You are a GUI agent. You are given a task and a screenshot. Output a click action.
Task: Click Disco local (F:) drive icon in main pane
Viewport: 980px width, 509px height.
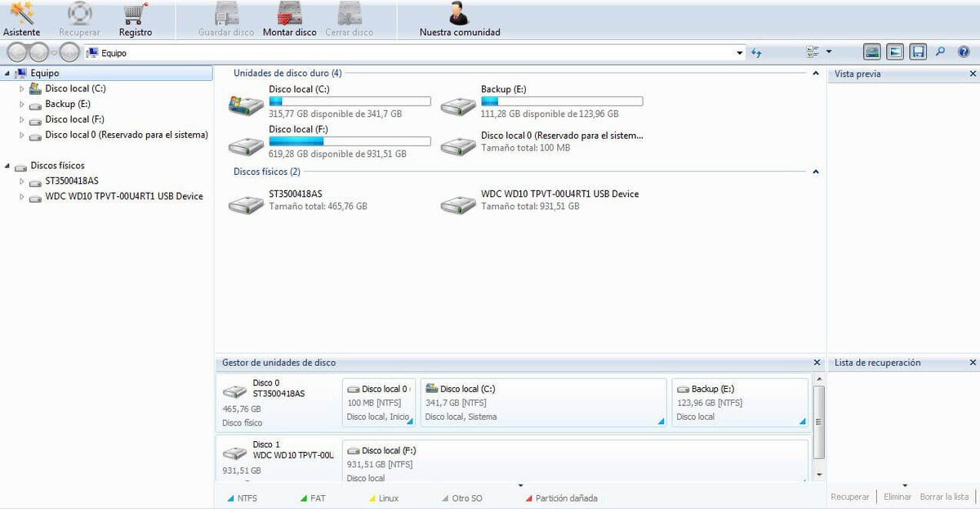246,145
